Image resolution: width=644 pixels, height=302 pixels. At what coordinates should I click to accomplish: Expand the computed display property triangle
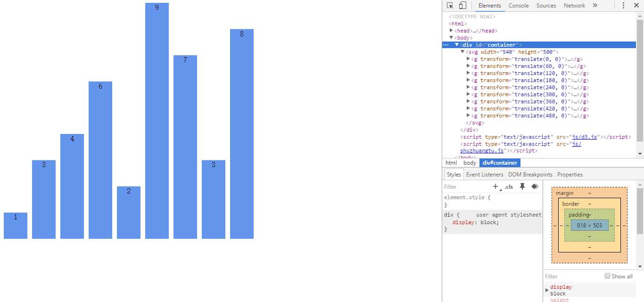click(547, 289)
